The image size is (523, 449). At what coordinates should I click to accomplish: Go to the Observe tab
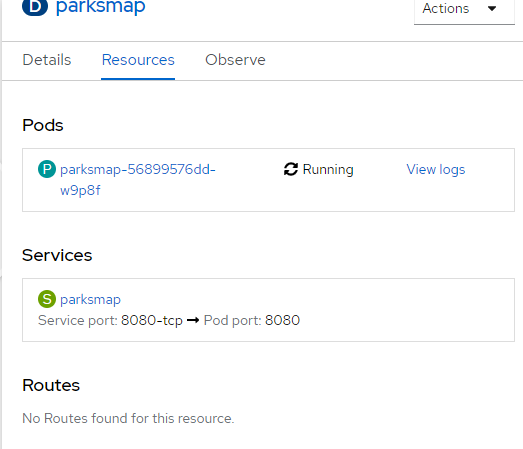[x=235, y=60]
